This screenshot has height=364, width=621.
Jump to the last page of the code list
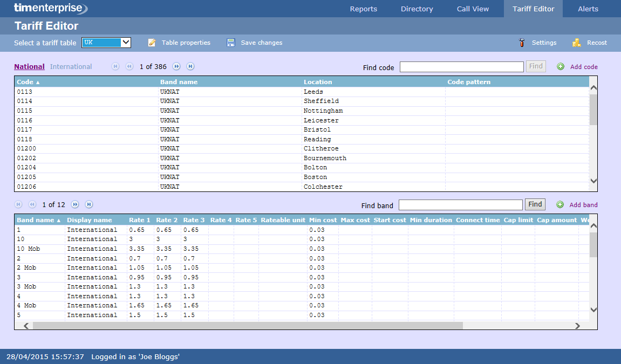pyautogui.click(x=190, y=66)
